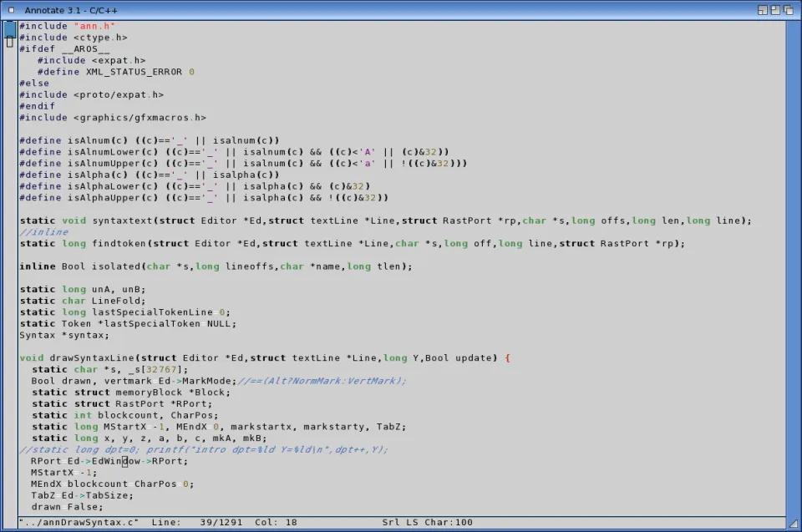
Task: Click the iconify gadget in the title bar
Action: 764,9
